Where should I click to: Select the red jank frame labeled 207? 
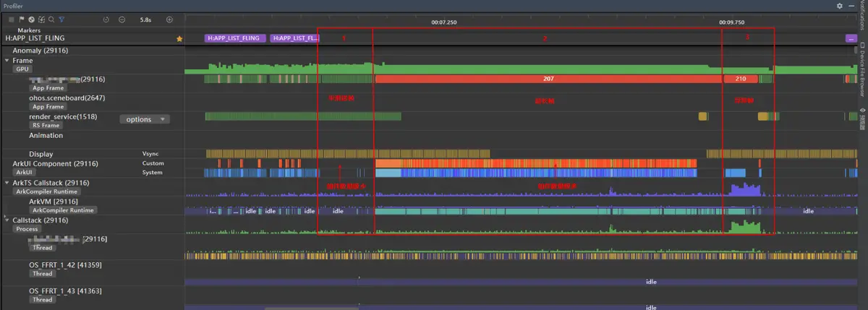click(548, 78)
